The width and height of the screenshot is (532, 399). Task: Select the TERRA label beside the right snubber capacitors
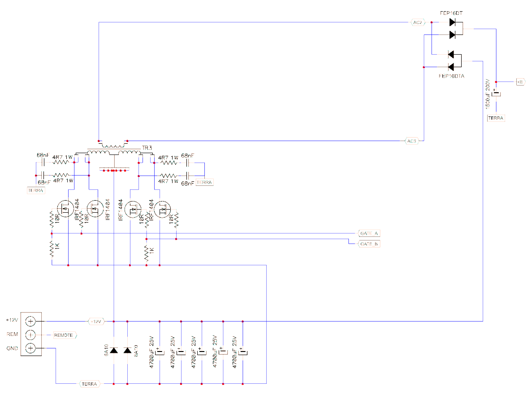point(204,182)
